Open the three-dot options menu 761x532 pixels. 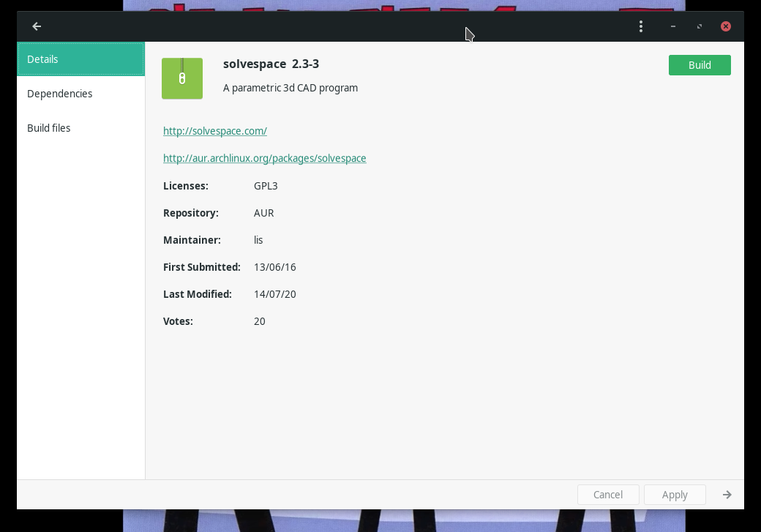click(x=641, y=26)
